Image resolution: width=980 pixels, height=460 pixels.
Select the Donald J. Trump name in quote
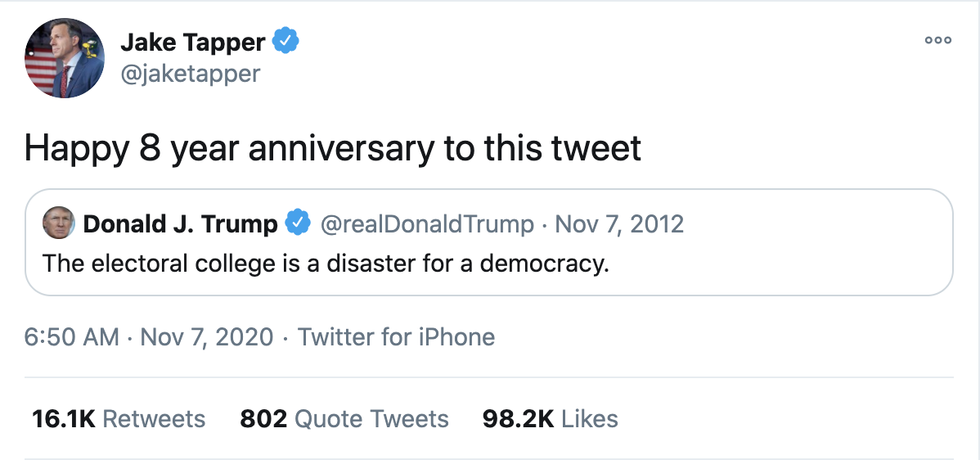180,223
